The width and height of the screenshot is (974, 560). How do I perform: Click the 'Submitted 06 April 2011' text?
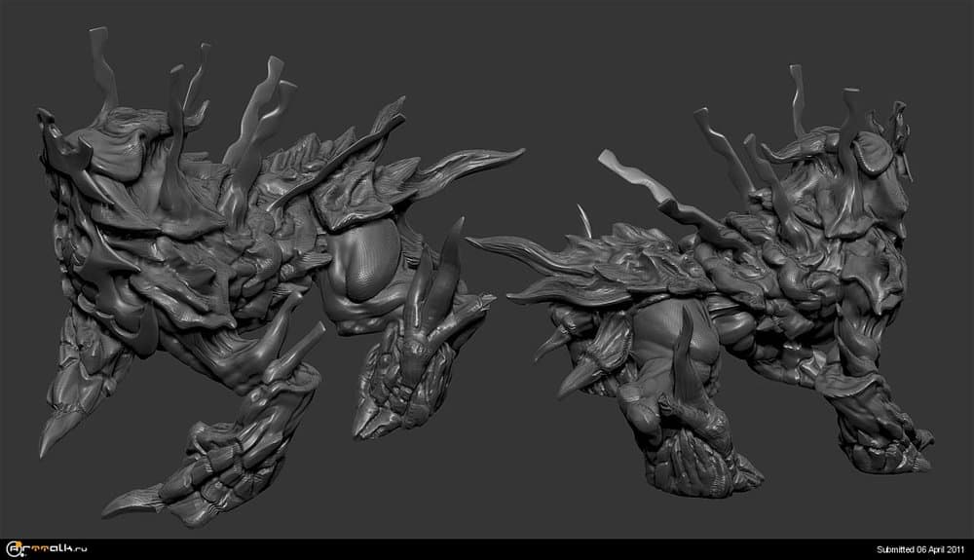pyautogui.click(x=919, y=550)
